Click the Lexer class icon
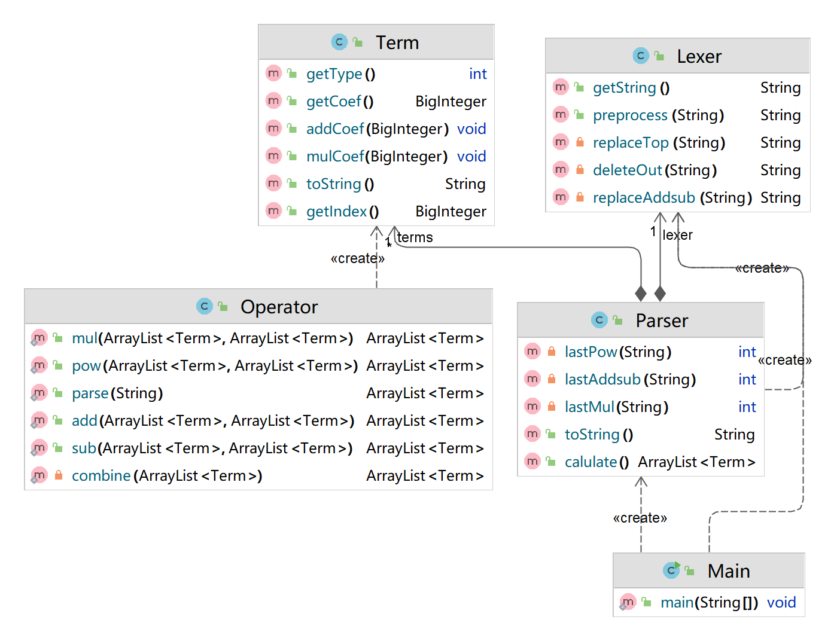Viewport: 840px width, 641px height. (641, 56)
